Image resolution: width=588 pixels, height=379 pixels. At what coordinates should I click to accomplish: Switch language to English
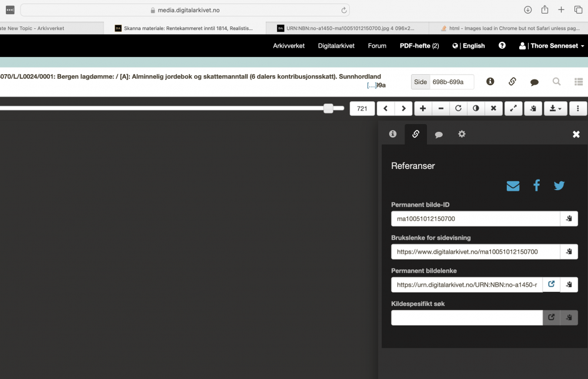click(469, 46)
